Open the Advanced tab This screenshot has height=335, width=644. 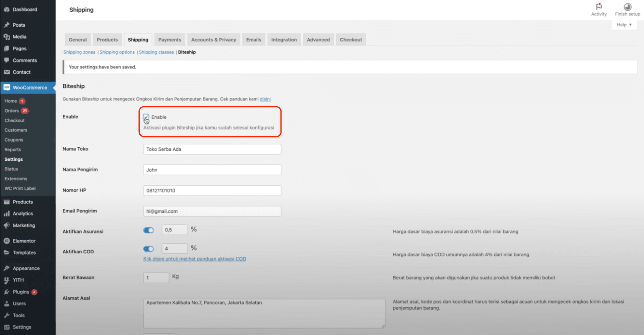click(318, 40)
